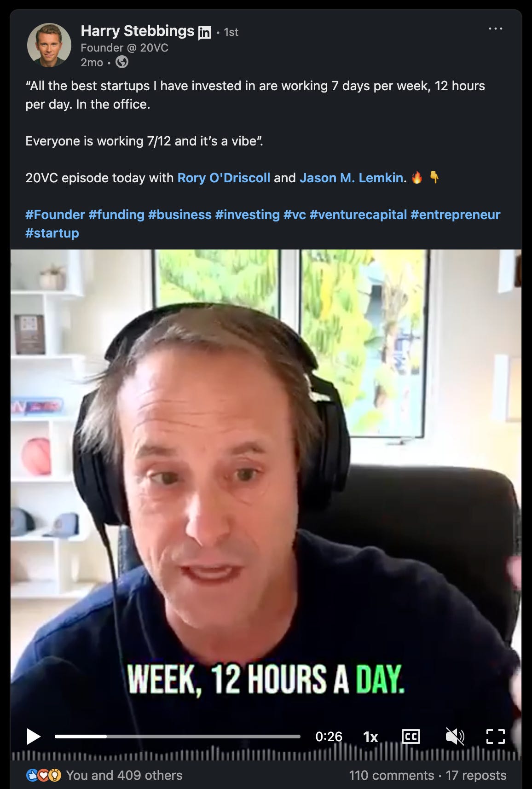The image size is (532, 789).
Task: Open the three-dot post options menu
Action: pos(496,29)
